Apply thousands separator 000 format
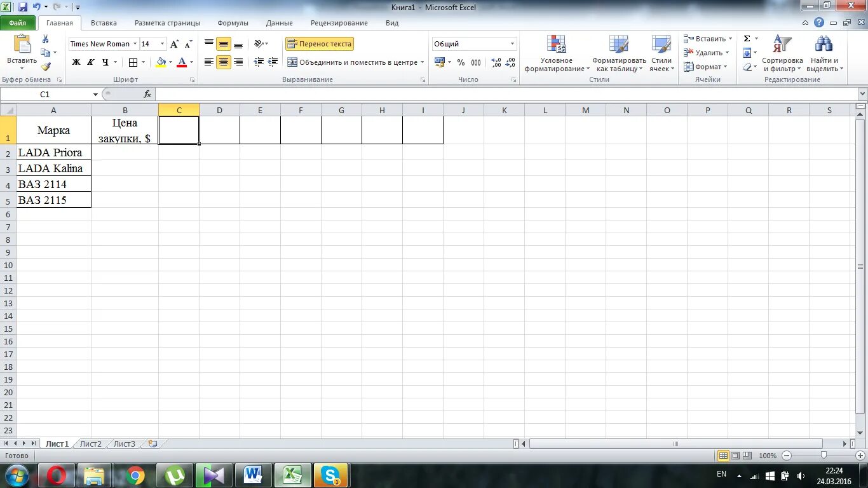The width and height of the screenshot is (868, 488). click(x=476, y=62)
